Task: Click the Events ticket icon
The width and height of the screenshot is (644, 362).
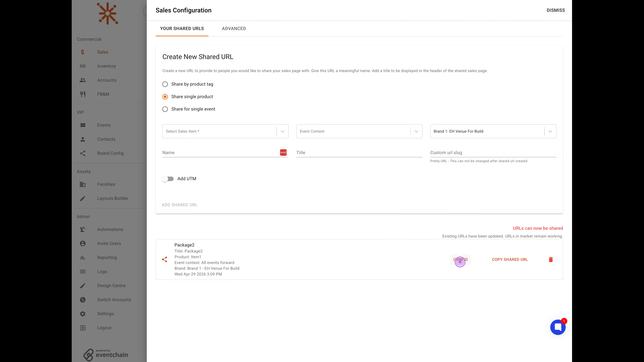Action: point(83,125)
